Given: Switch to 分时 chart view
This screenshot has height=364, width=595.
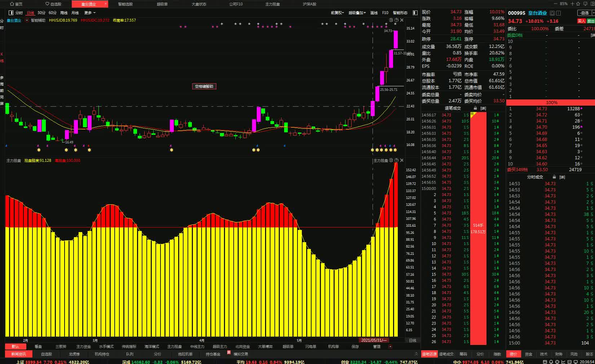Looking at the screenshot, I should [x=19, y=13].
